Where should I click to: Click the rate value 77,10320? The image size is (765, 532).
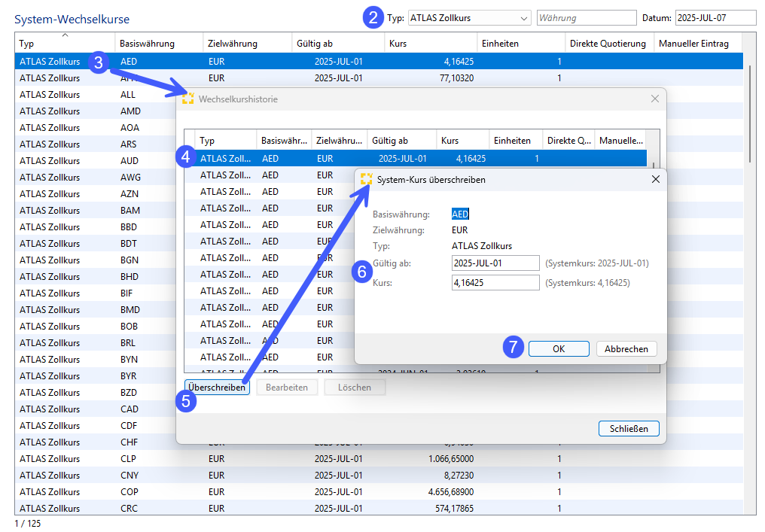456,78
